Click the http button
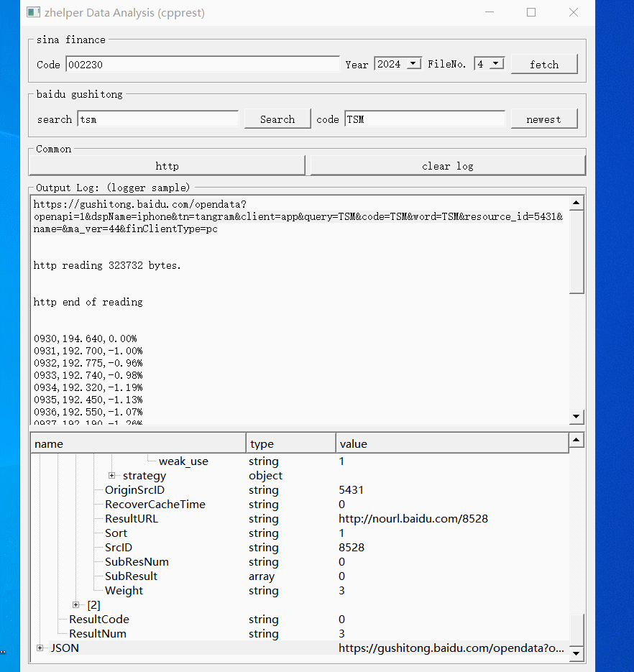 pyautogui.click(x=167, y=166)
